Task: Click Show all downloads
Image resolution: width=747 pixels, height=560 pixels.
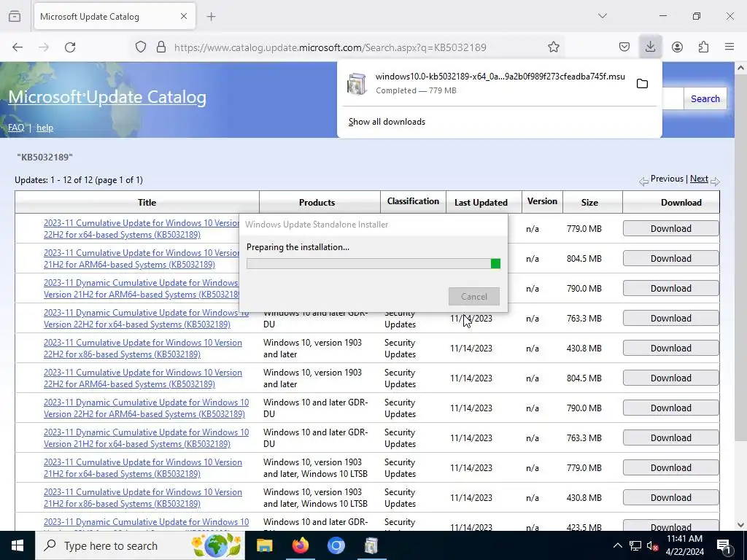Action: [x=387, y=122]
